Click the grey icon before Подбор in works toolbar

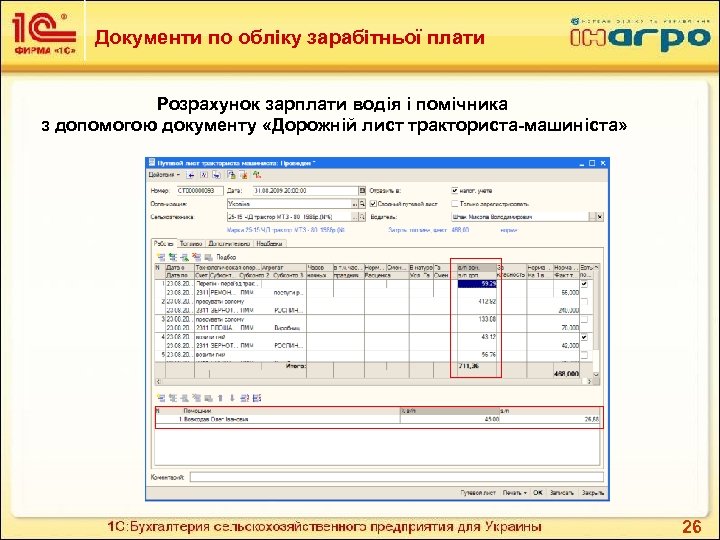coord(208,257)
